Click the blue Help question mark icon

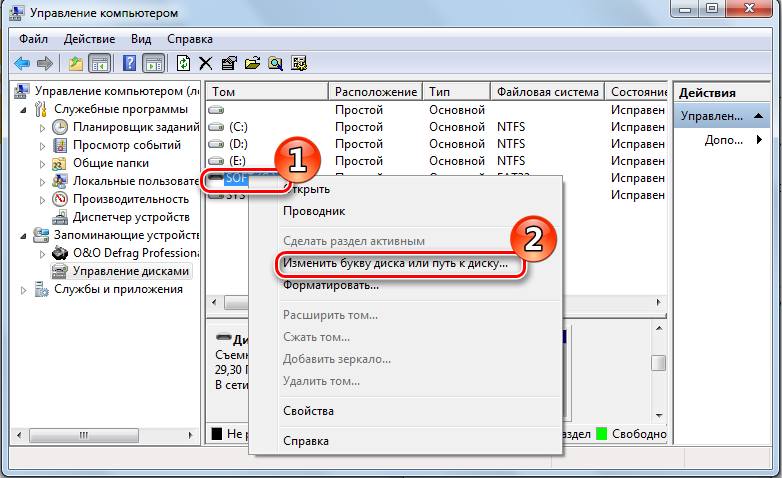point(130,63)
